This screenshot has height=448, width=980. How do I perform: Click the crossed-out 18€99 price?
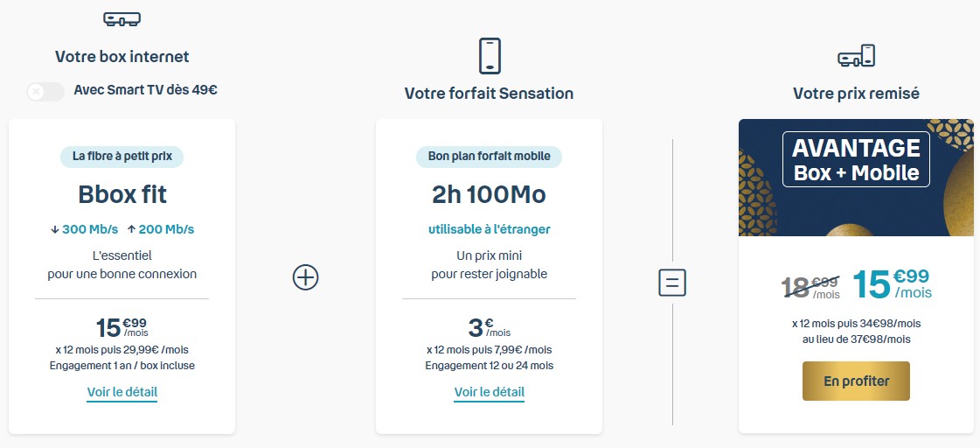809,284
